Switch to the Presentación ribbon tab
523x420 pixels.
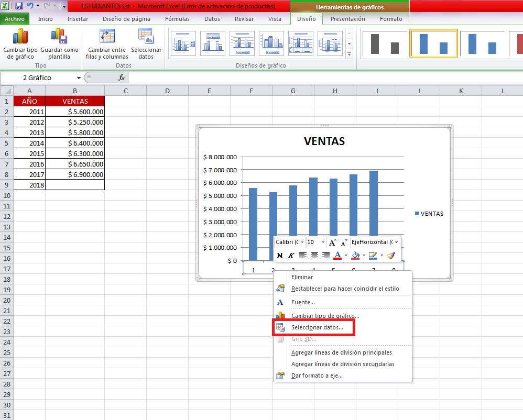[349, 18]
